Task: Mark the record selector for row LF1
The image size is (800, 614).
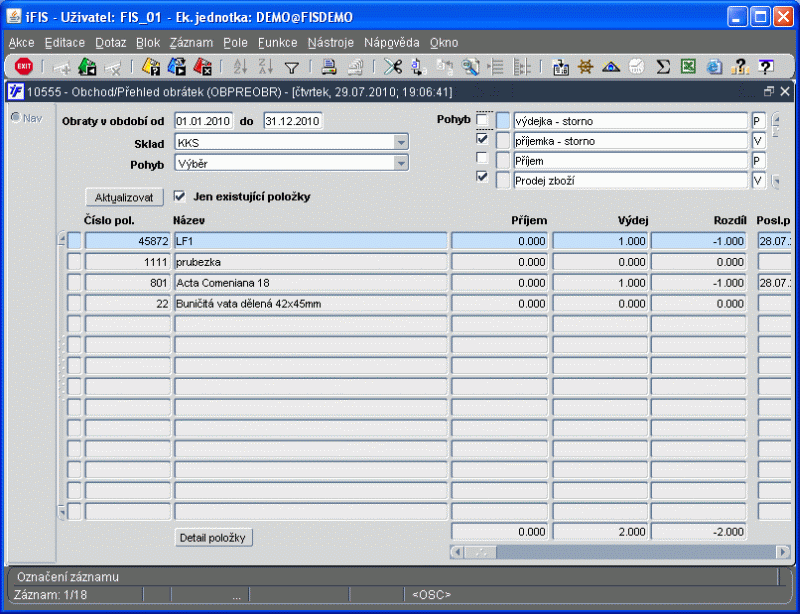Action: point(74,241)
